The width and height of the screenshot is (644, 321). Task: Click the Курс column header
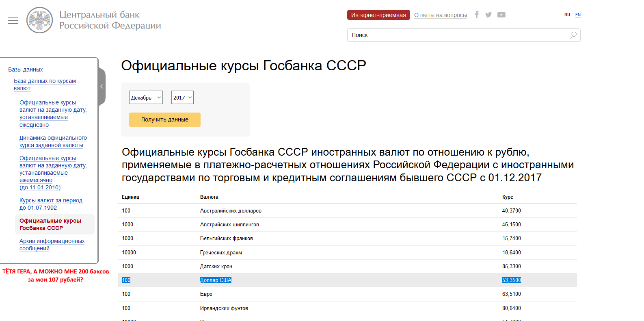point(508,197)
